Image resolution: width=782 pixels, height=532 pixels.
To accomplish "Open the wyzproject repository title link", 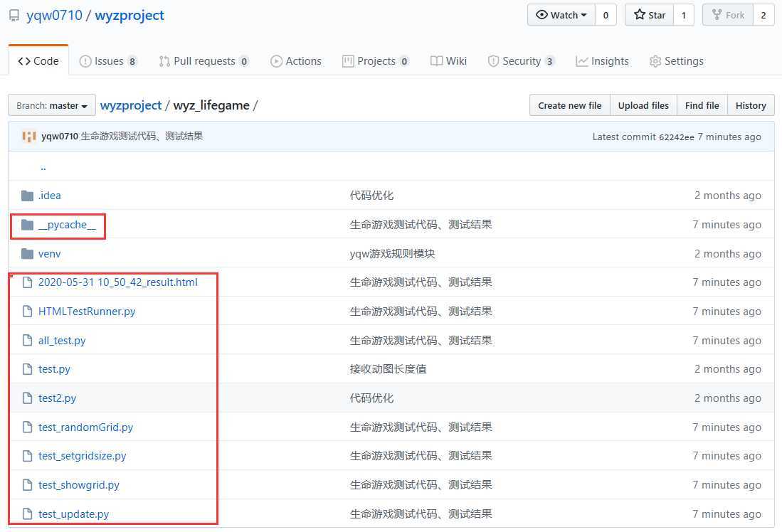I will pyautogui.click(x=130, y=16).
